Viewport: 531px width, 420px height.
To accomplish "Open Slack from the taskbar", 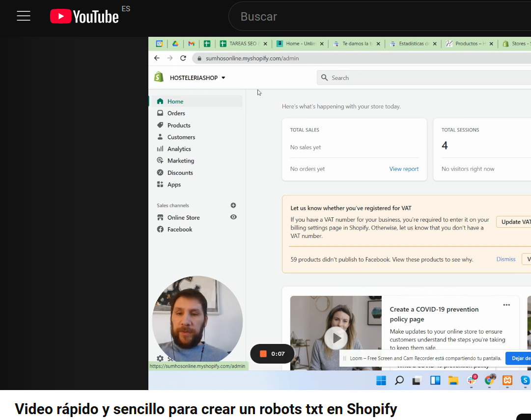I will [472, 380].
